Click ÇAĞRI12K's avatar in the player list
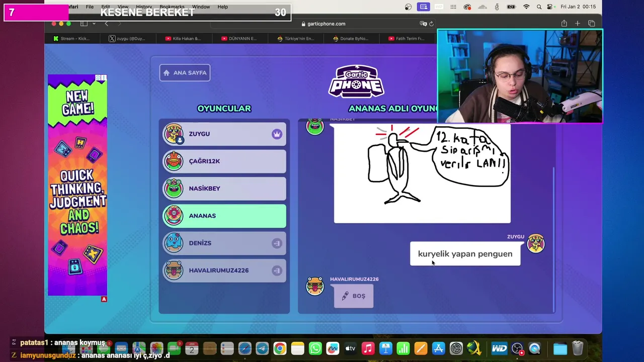 point(174,161)
